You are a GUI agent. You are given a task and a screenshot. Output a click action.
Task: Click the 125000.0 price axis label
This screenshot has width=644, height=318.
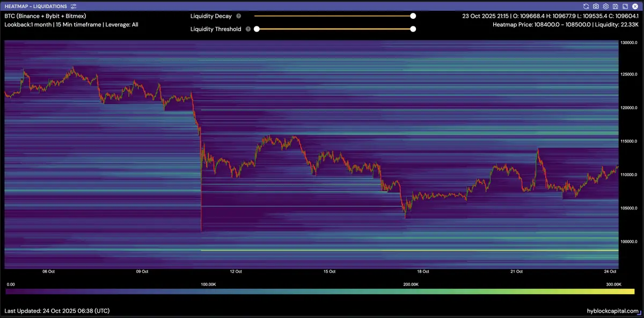630,74
